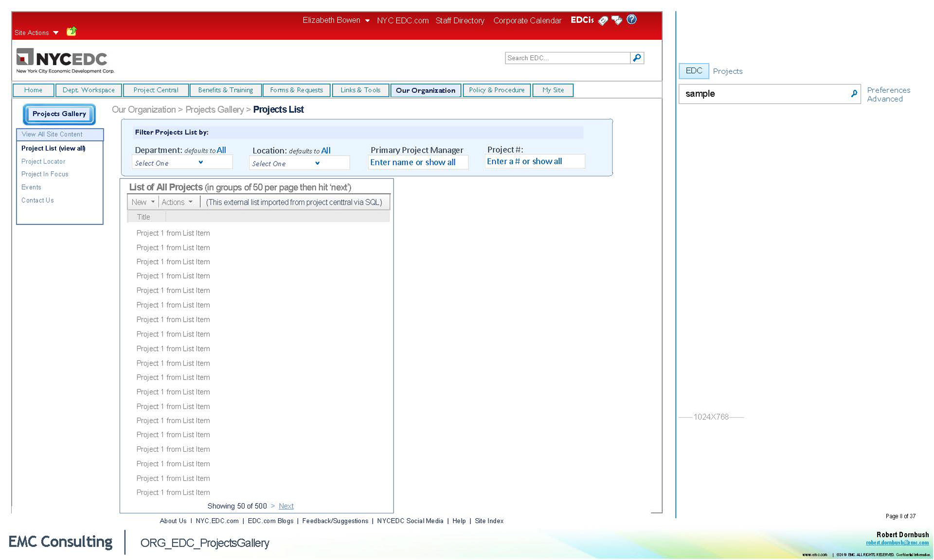Click the magnifier icon in sample search box
934x560 pixels.
pyautogui.click(x=854, y=93)
